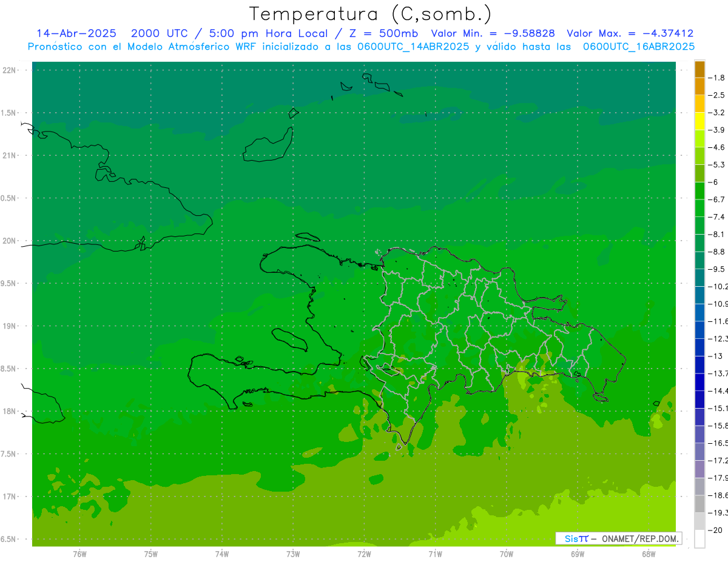Click the '-7.4' legend value

(716, 217)
